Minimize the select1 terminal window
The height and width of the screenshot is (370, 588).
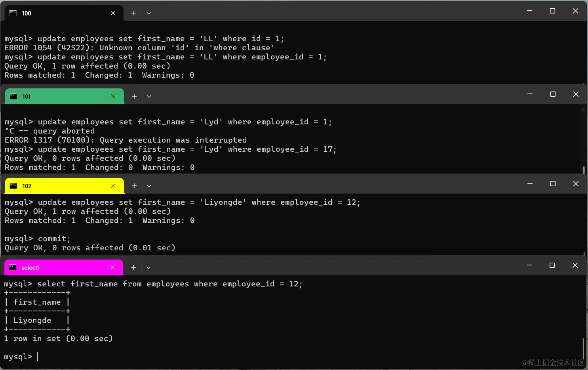click(529, 265)
